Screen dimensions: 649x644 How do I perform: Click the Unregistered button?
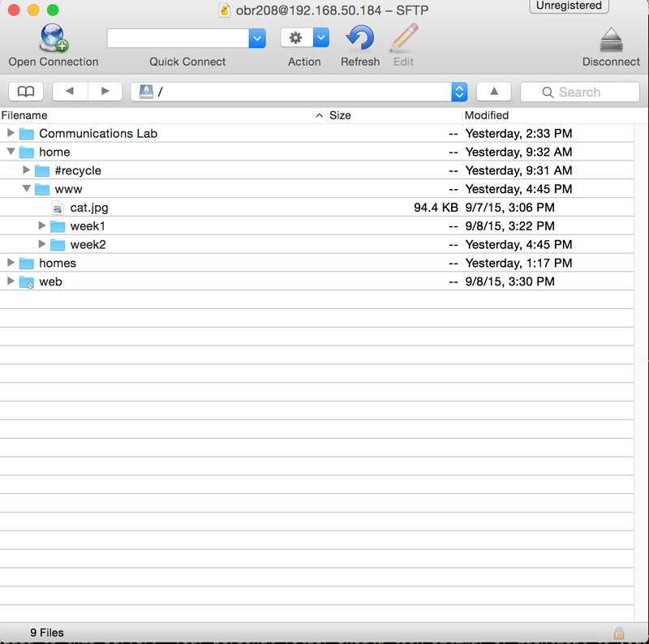[x=569, y=6]
